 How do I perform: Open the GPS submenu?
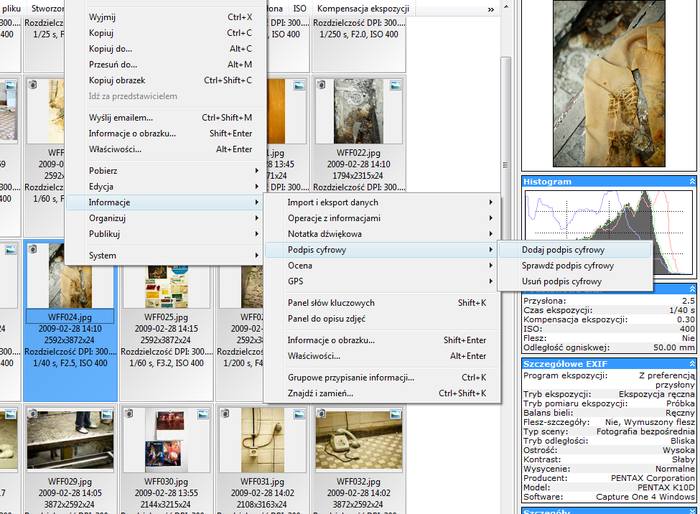tap(383, 281)
